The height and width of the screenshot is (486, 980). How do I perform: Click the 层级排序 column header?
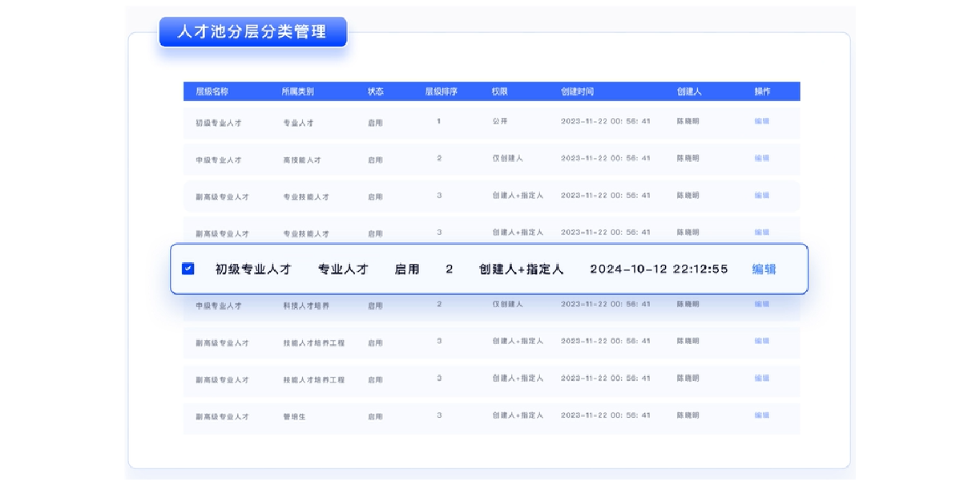click(x=441, y=92)
